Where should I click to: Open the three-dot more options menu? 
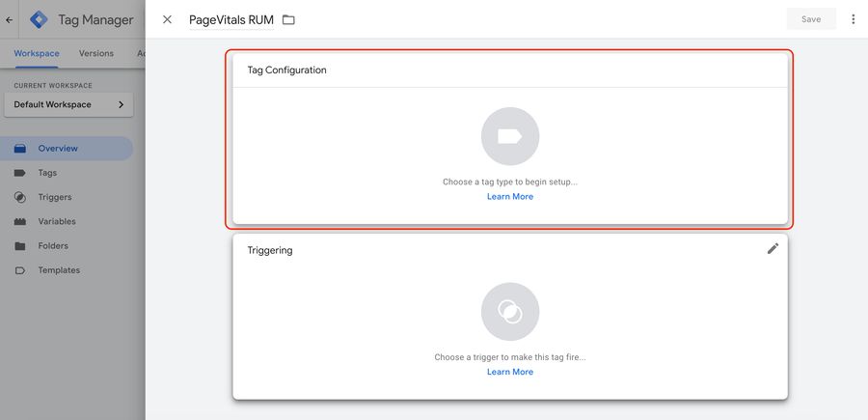click(x=854, y=19)
